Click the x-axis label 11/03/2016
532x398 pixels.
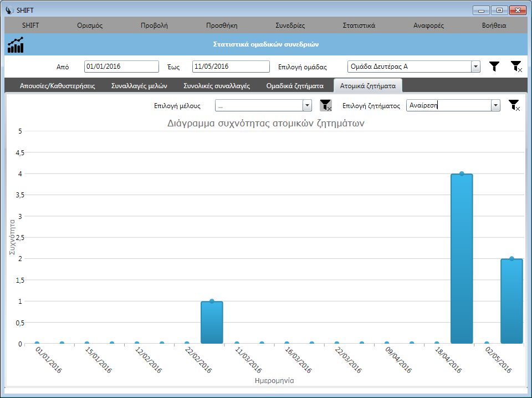(x=248, y=360)
